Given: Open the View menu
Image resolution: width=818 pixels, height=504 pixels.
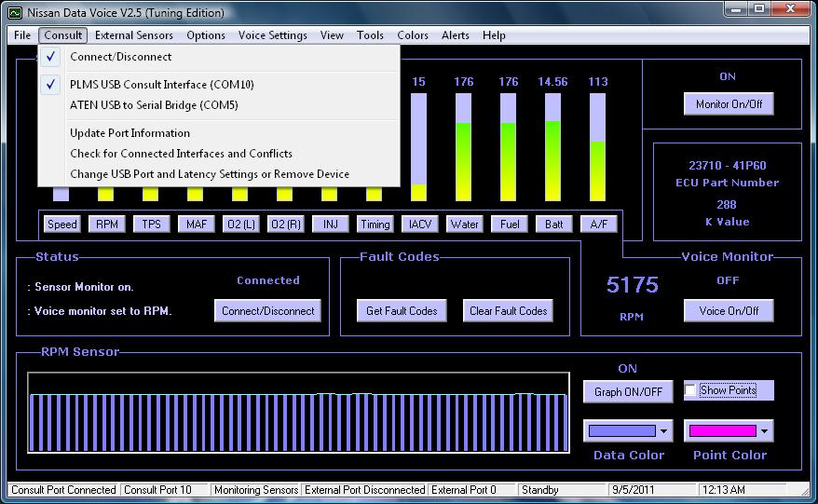Looking at the screenshot, I should (x=332, y=35).
